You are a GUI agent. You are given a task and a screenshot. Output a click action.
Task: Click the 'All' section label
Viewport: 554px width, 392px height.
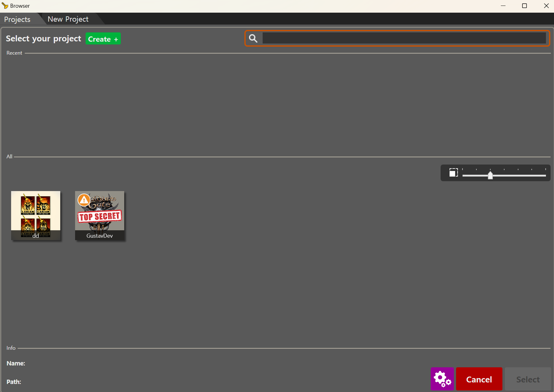click(x=9, y=156)
